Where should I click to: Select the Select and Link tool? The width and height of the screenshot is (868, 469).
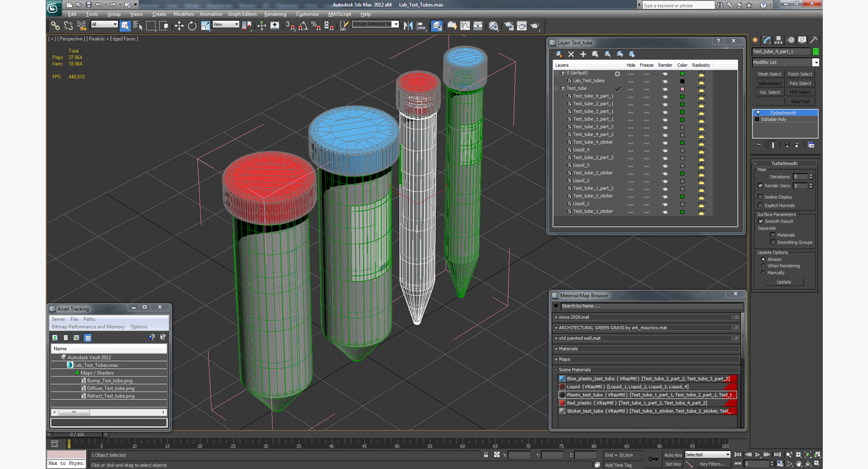point(55,26)
